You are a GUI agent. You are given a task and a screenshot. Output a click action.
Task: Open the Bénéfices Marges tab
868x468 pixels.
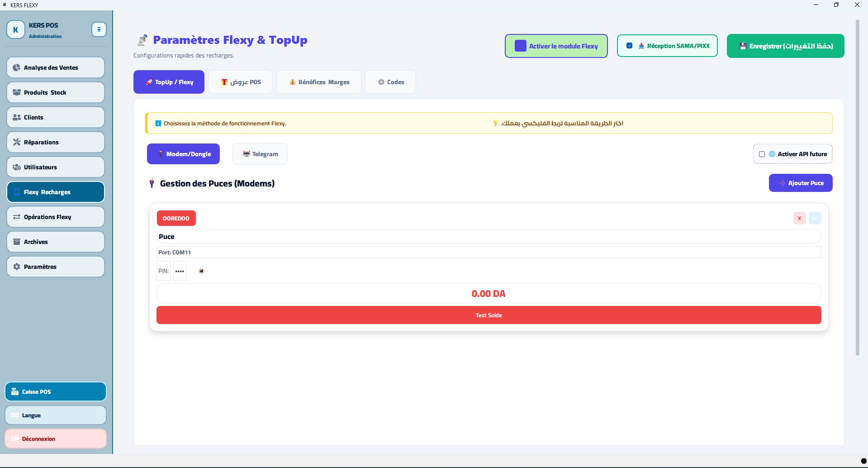[319, 82]
